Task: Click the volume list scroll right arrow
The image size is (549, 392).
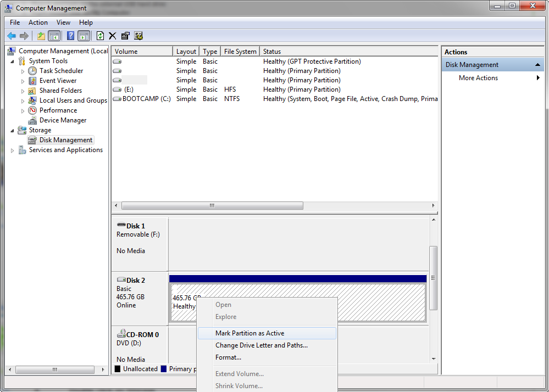Action: click(434, 206)
